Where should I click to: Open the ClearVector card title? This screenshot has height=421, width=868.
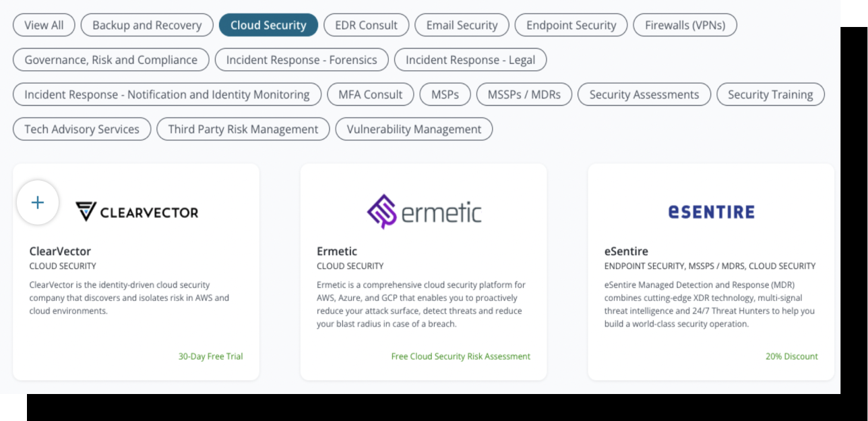pyautogui.click(x=60, y=251)
